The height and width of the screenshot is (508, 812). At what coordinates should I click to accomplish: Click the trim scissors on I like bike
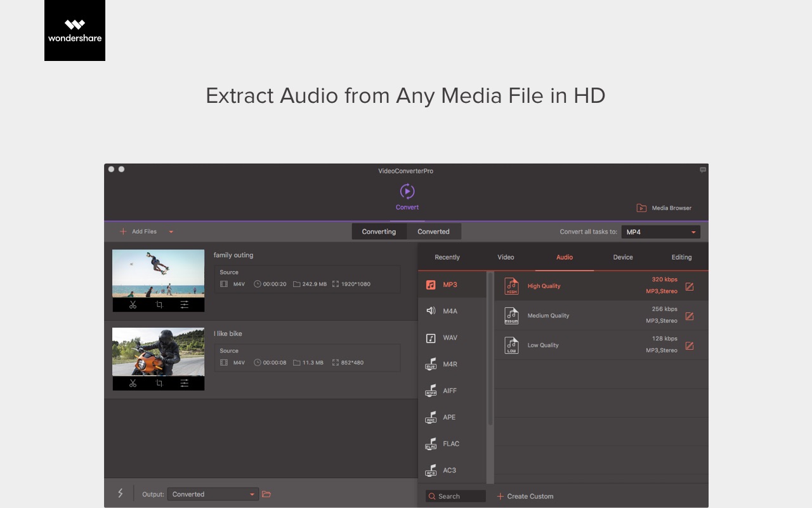coord(133,383)
